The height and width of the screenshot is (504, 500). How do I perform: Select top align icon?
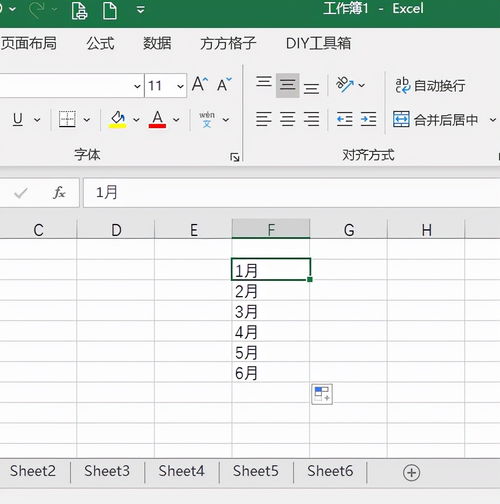[264, 82]
